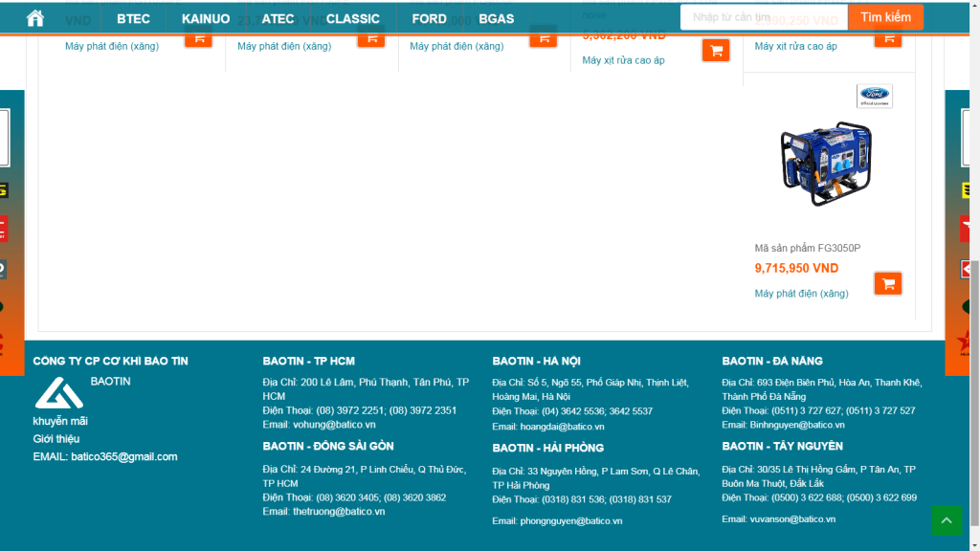Open Máy xịt rửa cao áp link beside 5,362,200 VND

point(623,60)
